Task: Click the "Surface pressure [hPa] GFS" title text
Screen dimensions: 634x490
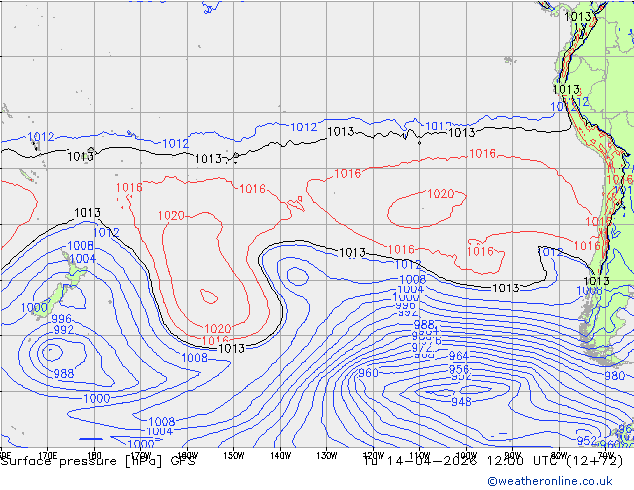Action: 98,461
